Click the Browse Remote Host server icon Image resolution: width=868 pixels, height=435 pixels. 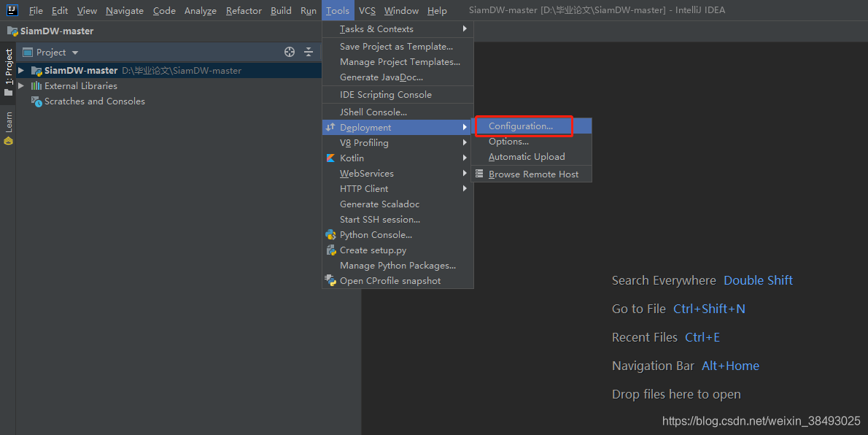479,174
